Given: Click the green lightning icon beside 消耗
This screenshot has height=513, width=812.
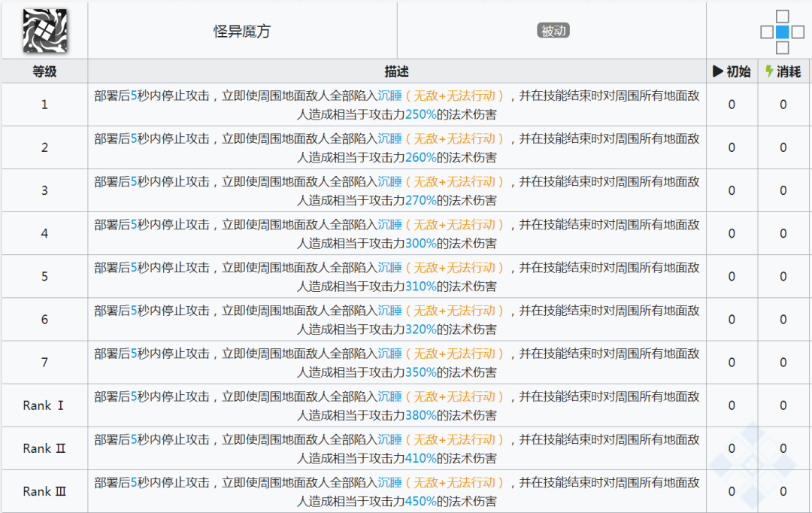Looking at the screenshot, I should tap(768, 71).
